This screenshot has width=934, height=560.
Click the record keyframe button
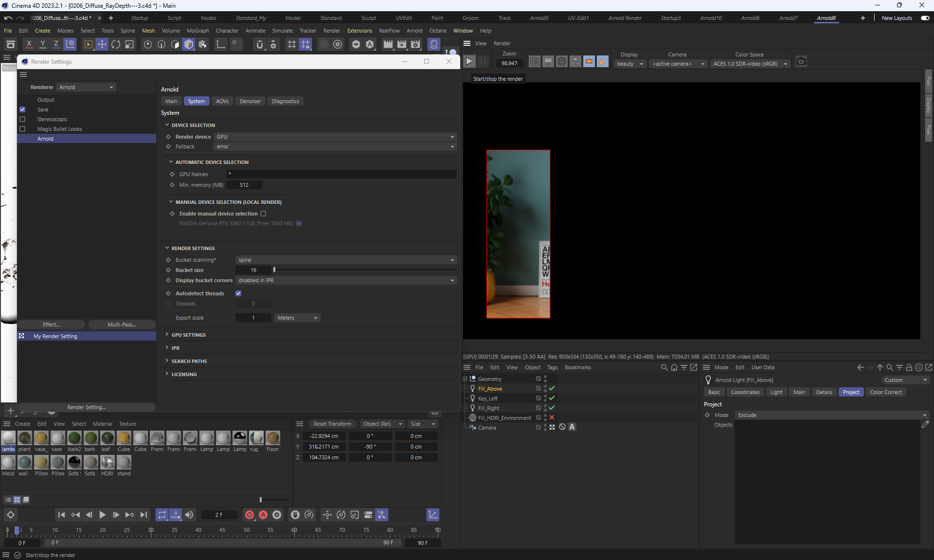coord(249,515)
